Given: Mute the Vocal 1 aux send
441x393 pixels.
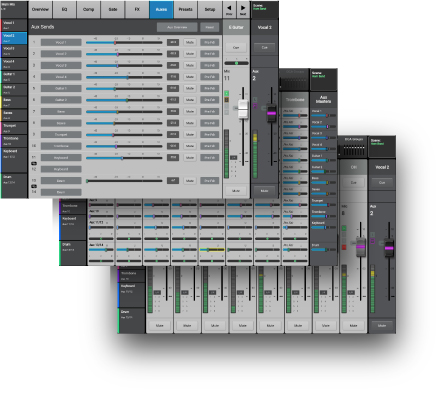Looking at the screenshot, I should tap(190, 42).
